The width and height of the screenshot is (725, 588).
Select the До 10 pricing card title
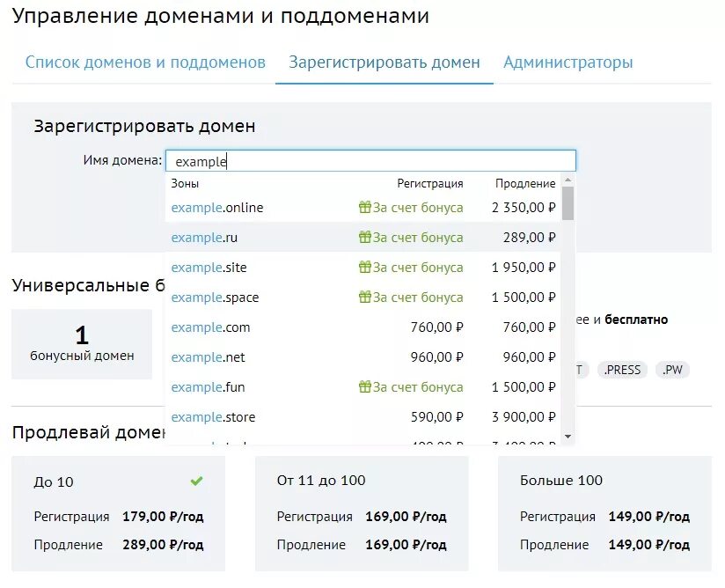tap(54, 481)
